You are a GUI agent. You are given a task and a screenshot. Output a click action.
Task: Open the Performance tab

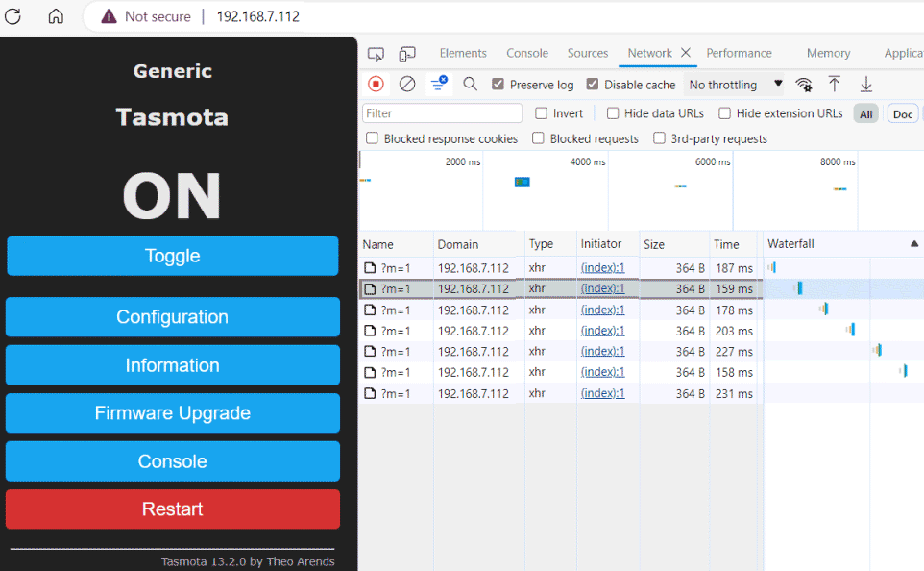click(x=739, y=53)
